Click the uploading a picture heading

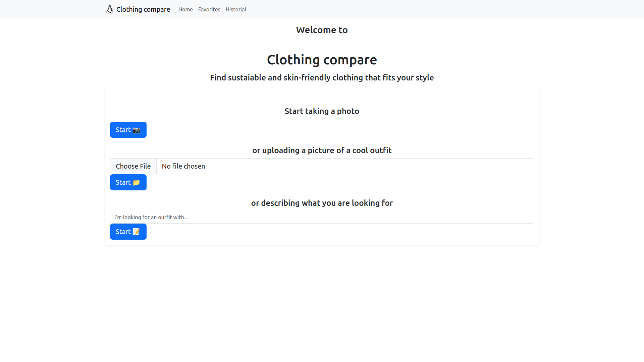point(322,150)
